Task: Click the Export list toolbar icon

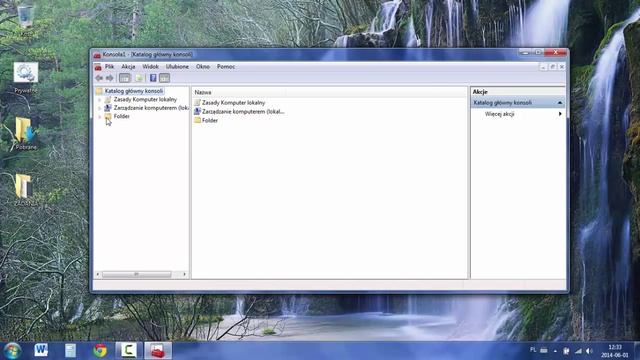Action: 139,78
